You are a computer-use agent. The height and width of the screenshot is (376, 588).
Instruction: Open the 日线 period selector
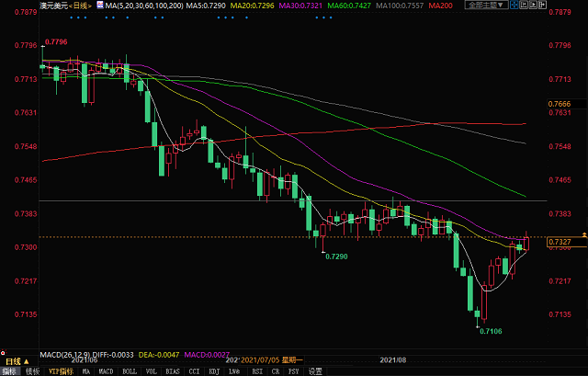[x=79, y=6]
